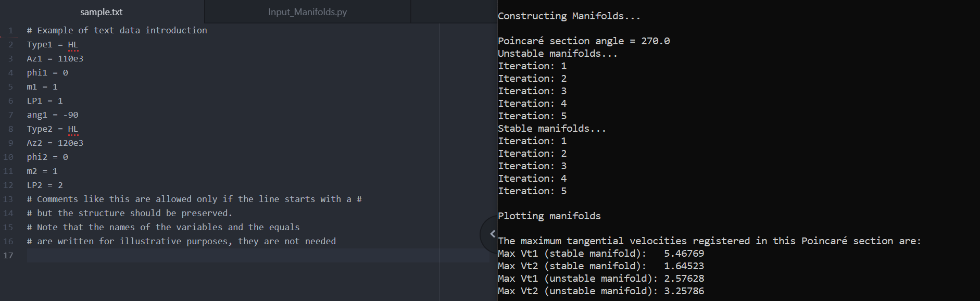The width and height of the screenshot is (980, 301).
Task: Click the 'Plotting manifolds' terminal line
Action: [x=549, y=216]
